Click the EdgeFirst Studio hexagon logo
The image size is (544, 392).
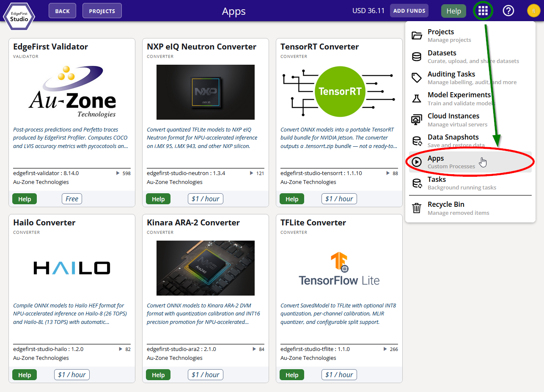point(19,16)
